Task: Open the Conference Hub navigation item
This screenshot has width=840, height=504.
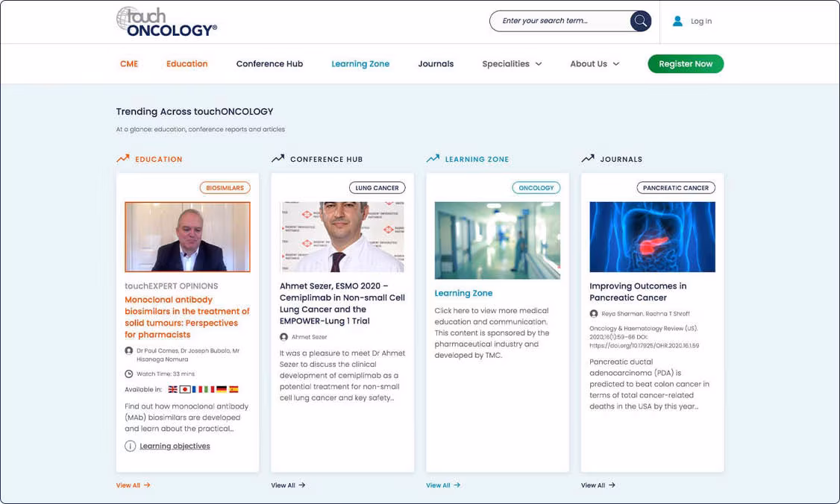Action: click(x=269, y=63)
